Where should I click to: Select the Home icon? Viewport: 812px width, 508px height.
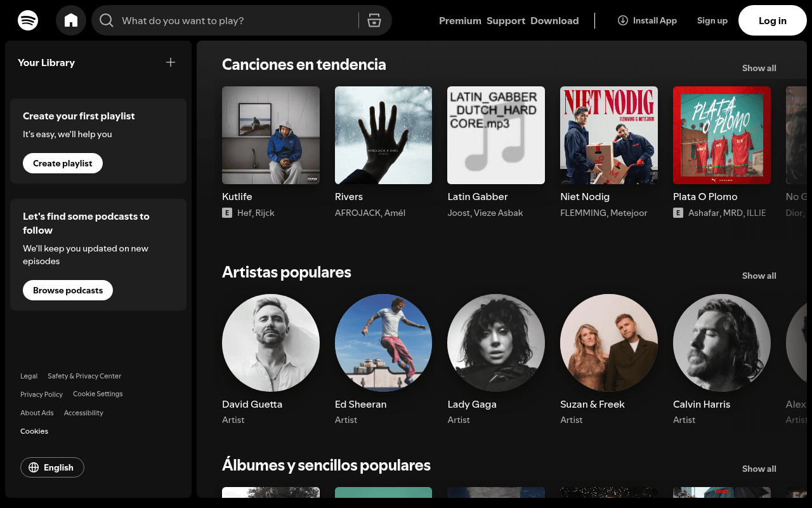70,20
